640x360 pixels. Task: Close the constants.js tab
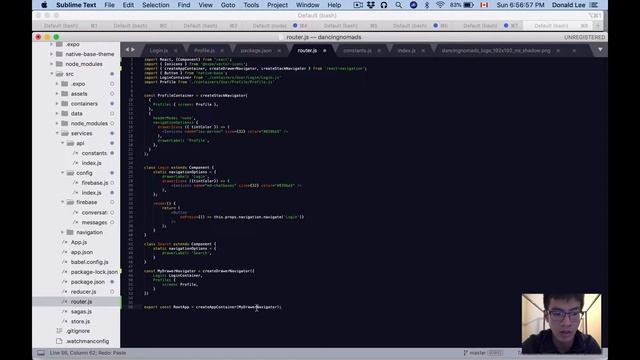tap(379, 51)
